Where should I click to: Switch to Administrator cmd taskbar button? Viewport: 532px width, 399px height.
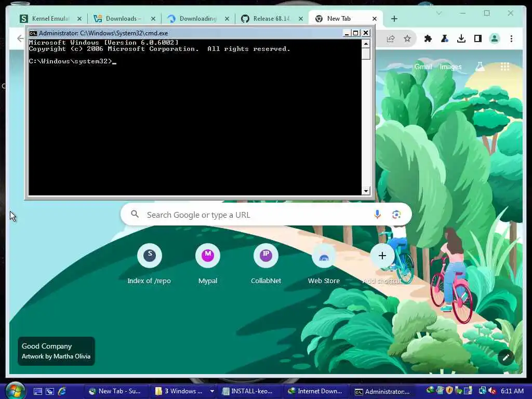[x=383, y=391]
